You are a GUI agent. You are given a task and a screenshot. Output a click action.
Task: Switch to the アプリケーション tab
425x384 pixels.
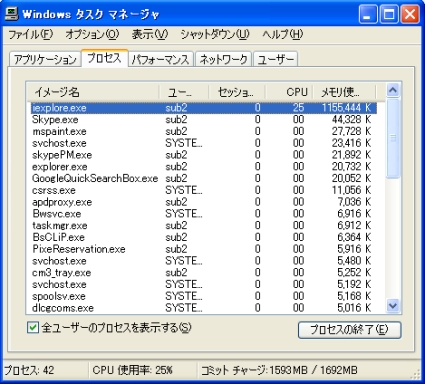pyautogui.click(x=45, y=59)
